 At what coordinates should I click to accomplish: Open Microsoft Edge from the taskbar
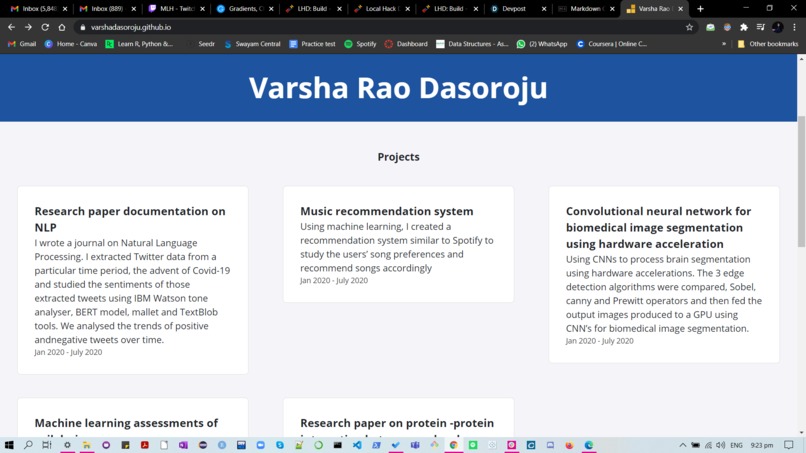coord(589,445)
